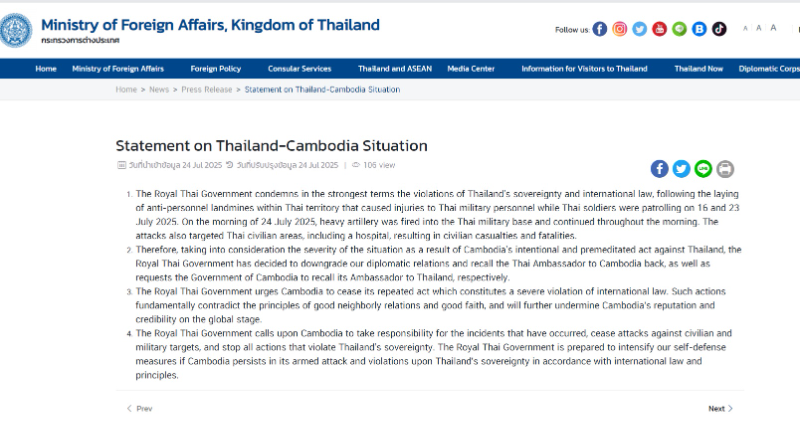Expand the Media Center menu
800x429 pixels.
pos(471,69)
